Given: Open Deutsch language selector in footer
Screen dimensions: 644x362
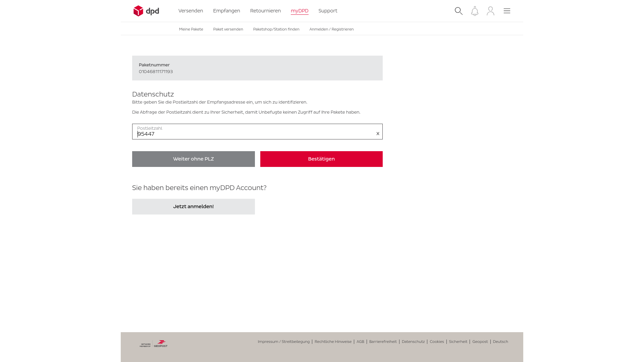Looking at the screenshot, I should (500, 342).
